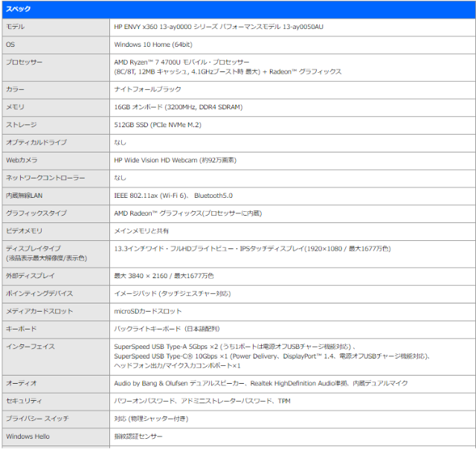The width and height of the screenshot is (476, 476).
Task: Click the 16GB オンボード memory value
Action: (178, 107)
